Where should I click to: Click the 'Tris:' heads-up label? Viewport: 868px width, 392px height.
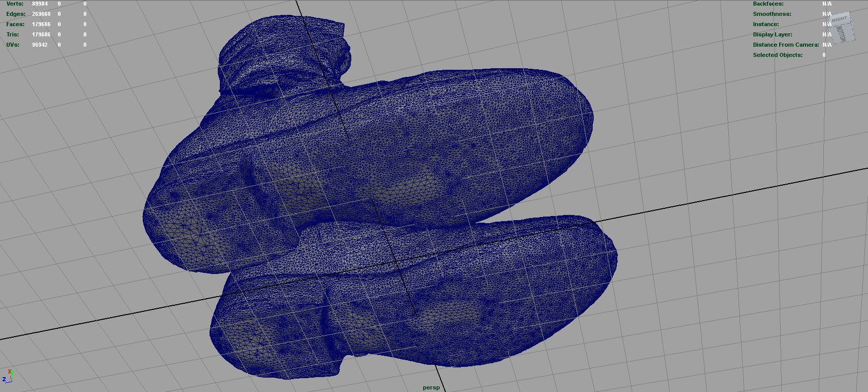click(13, 34)
